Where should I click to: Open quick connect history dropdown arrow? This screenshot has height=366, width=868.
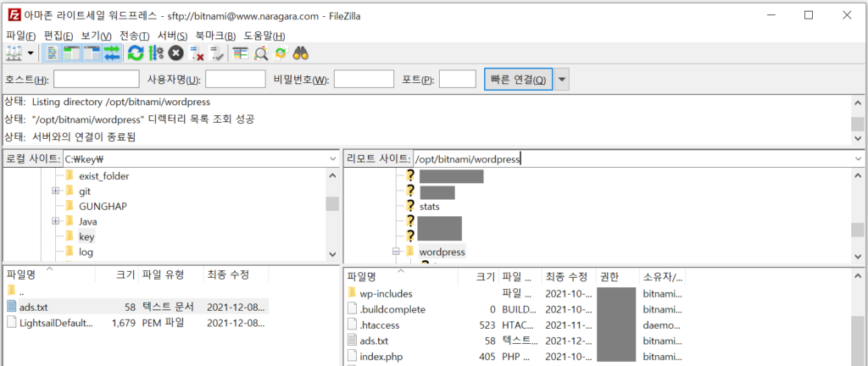(x=562, y=80)
